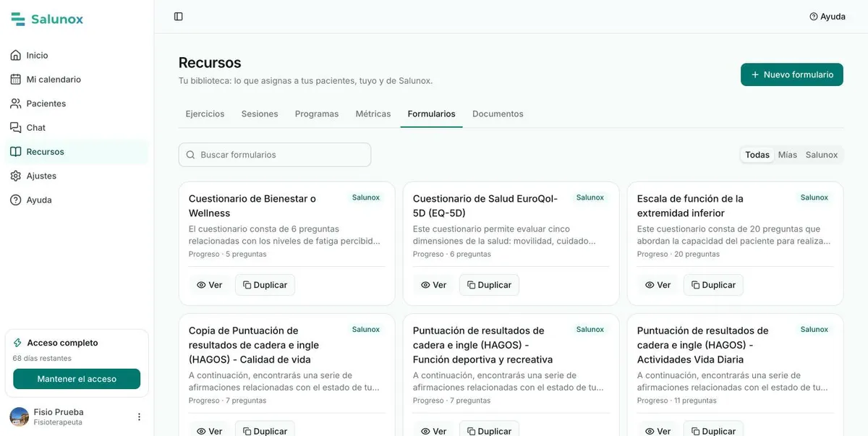868x436 pixels.
Task: Click the Recursos page heading
Action: tap(210, 63)
